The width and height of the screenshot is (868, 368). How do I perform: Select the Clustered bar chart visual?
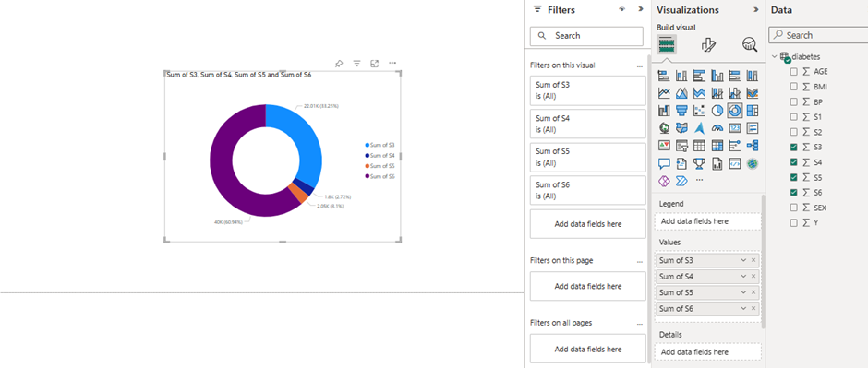pos(699,76)
